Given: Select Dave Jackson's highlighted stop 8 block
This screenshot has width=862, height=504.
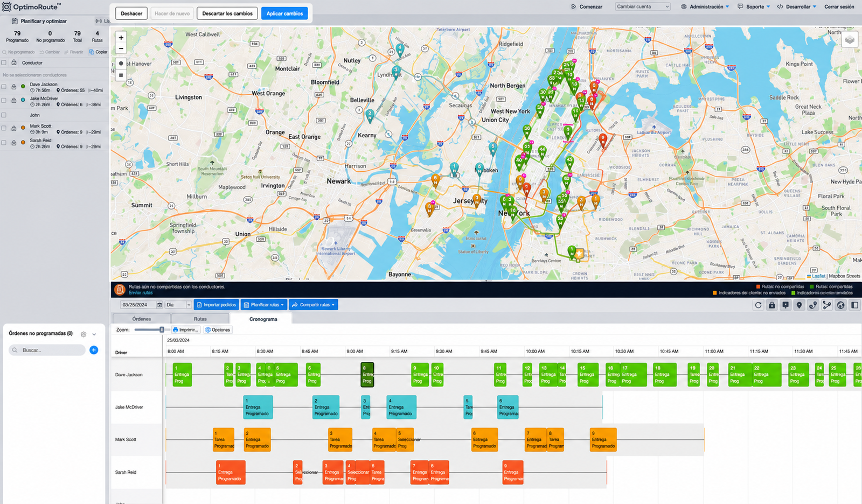Looking at the screenshot, I should click(367, 375).
